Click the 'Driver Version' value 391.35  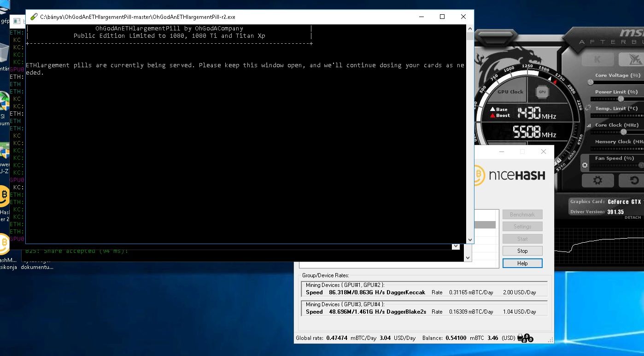[x=615, y=212]
